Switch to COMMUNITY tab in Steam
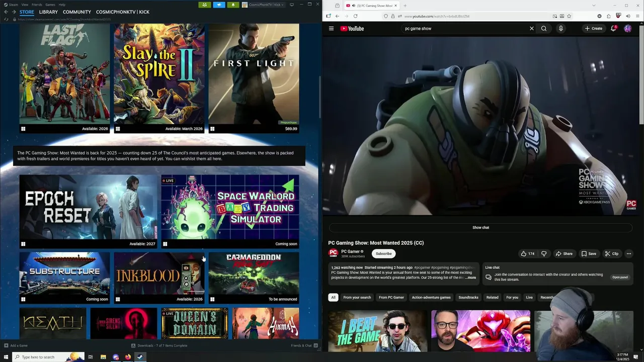This screenshot has width=644, height=362. 77,12
